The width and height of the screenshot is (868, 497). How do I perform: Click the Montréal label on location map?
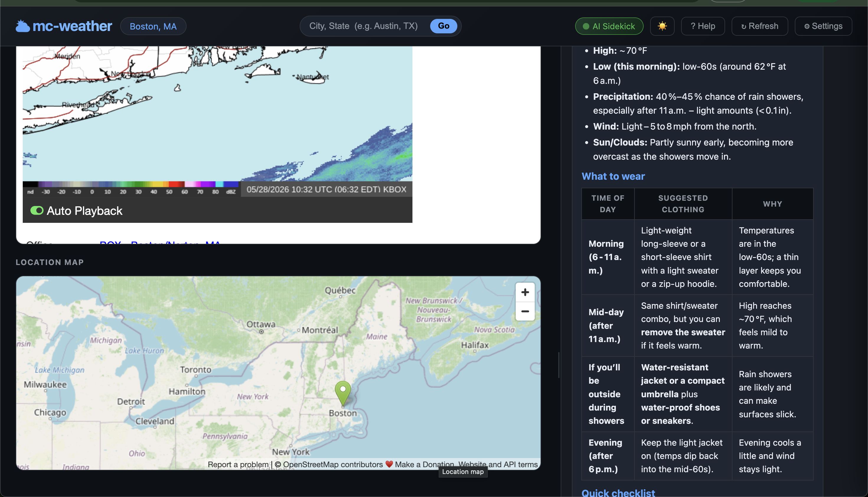pyautogui.click(x=320, y=330)
